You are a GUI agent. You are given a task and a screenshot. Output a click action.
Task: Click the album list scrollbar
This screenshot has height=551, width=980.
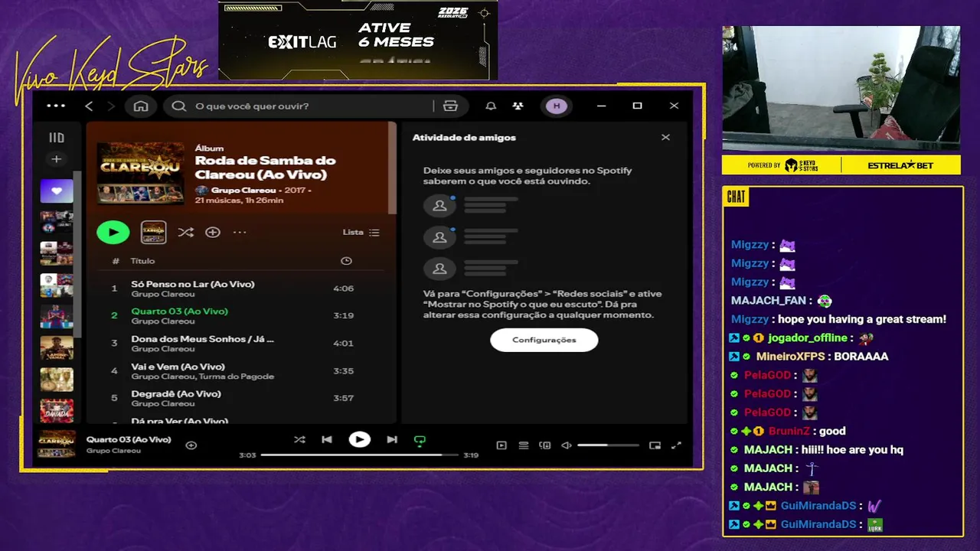[393, 168]
